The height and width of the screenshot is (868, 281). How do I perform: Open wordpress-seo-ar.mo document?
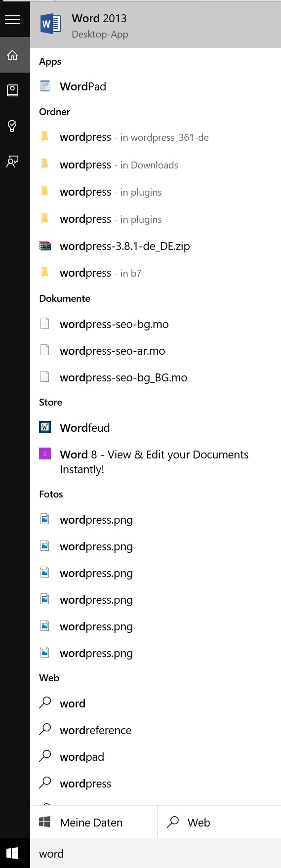(156, 351)
